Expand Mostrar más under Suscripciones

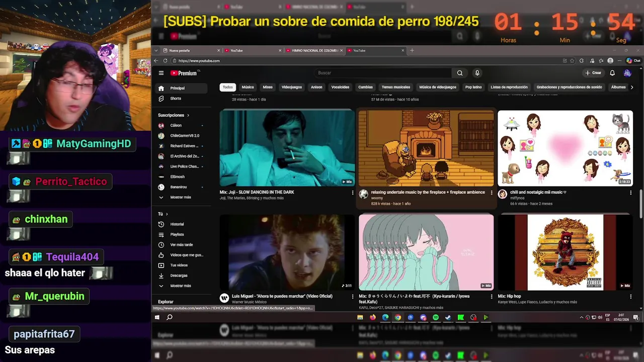click(x=182, y=197)
